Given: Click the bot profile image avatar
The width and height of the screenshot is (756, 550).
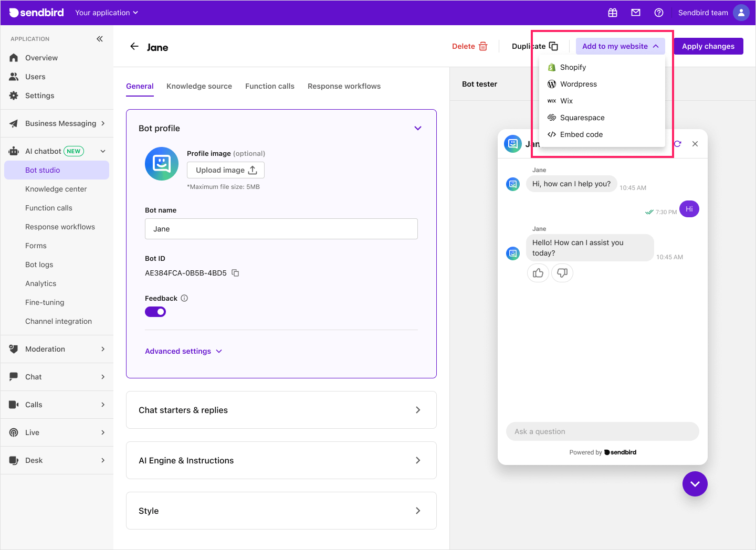Looking at the screenshot, I should point(162,164).
